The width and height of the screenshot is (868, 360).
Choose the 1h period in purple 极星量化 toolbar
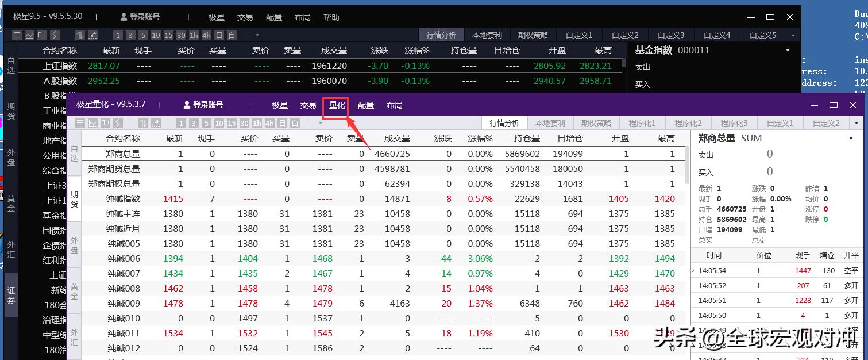(x=257, y=123)
